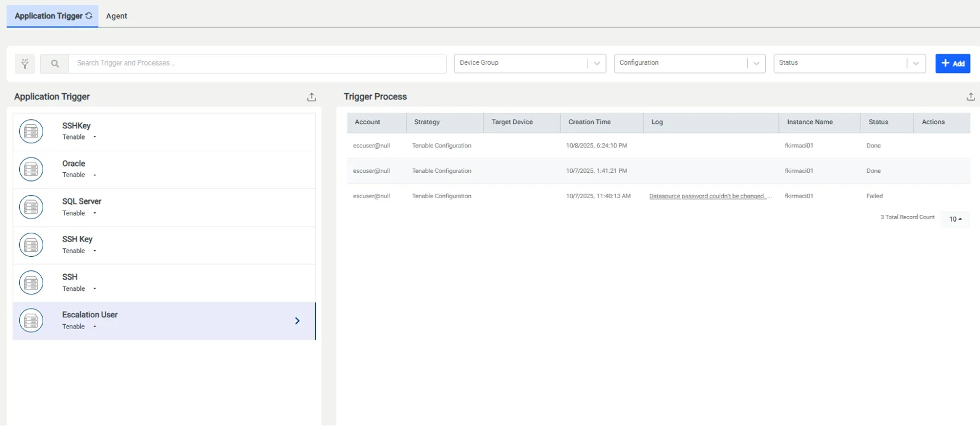This screenshot has height=426, width=980.
Task: Click the Escalation User server icon
Action: click(31, 320)
